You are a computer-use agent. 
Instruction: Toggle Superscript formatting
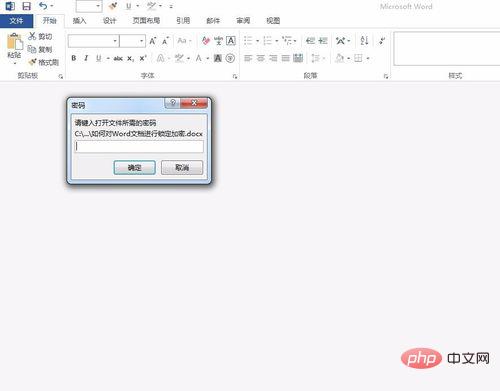pyautogui.click(x=143, y=58)
